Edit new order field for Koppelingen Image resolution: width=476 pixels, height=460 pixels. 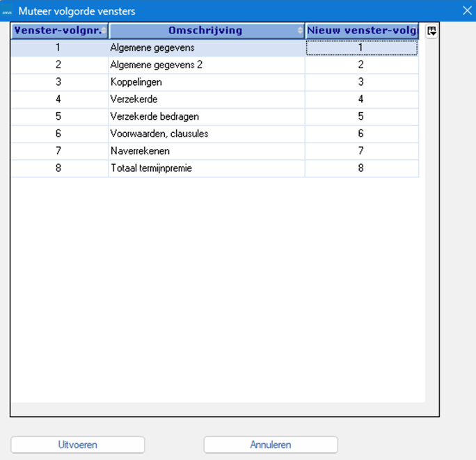tap(361, 82)
